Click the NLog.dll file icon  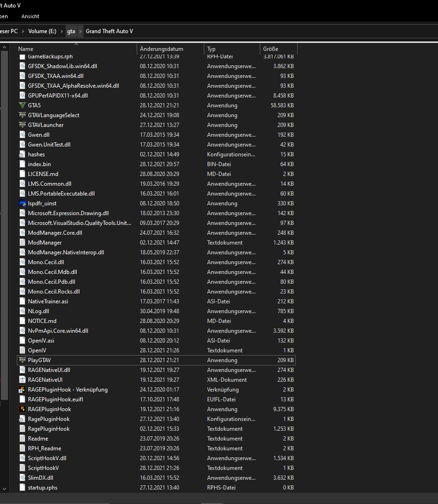22,311
